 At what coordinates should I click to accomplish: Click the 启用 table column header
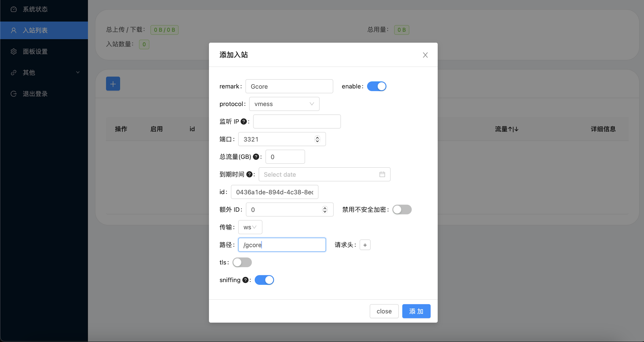coord(157,129)
